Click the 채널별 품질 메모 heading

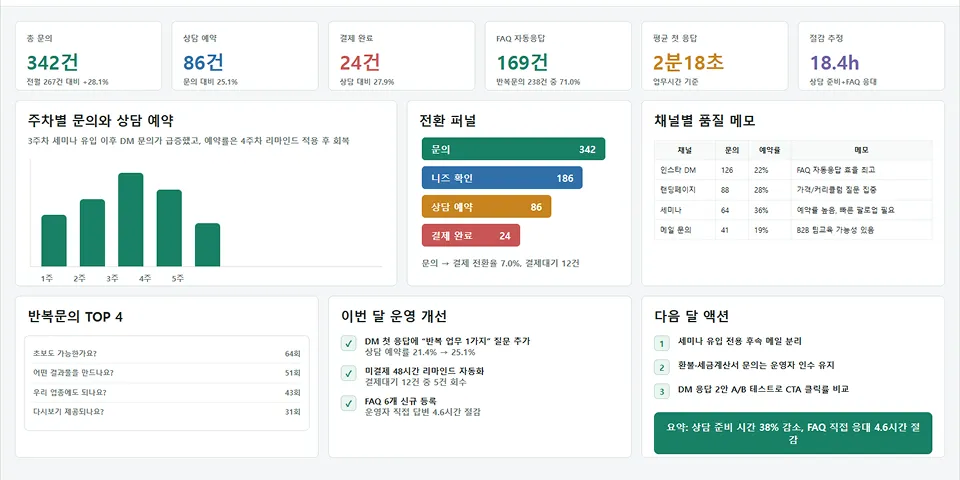704,121
